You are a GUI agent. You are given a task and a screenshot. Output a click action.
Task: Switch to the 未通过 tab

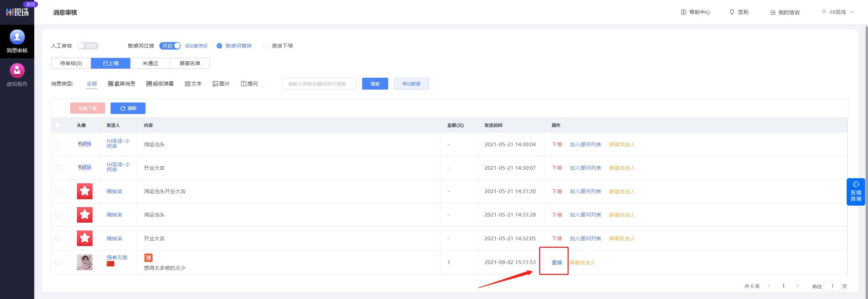click(150, 63)
